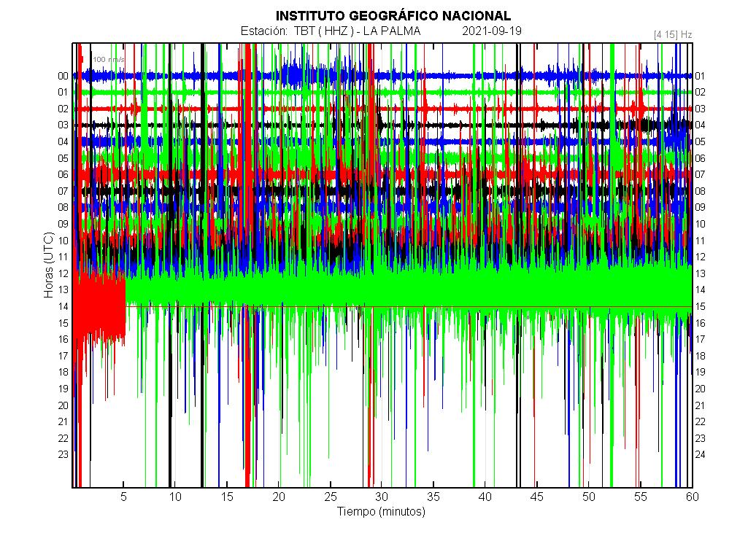Click minute tick 5 on the time axis
The height and width of the screenshot is (560, 748).
[123, 497]
